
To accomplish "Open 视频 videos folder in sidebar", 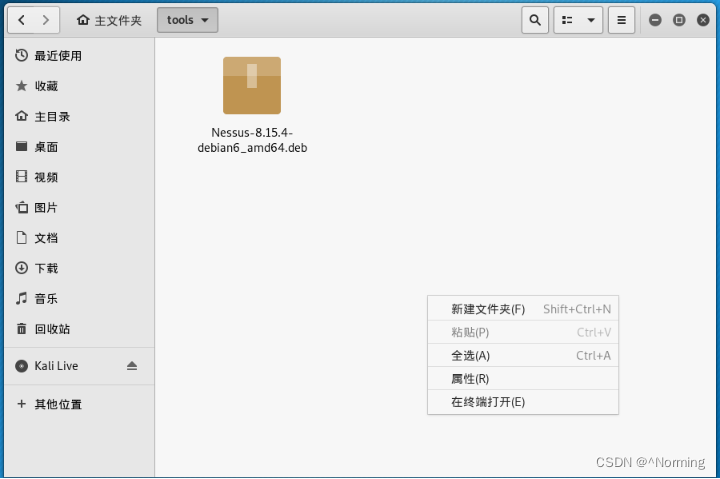I will tap(79, 177).
